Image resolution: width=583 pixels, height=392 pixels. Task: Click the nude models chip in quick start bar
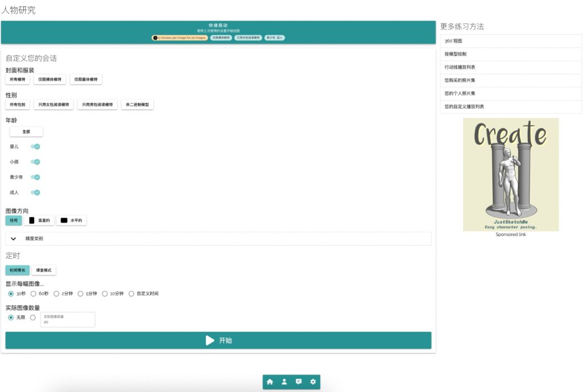(x=221, y=38)
